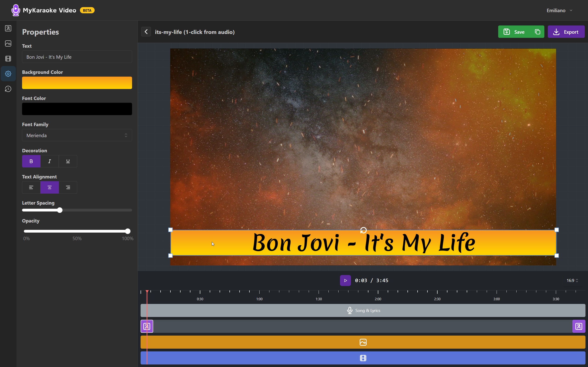Open the Font Family dropdown showing Merienda
The image size is (588, 367).
(77, 135)
